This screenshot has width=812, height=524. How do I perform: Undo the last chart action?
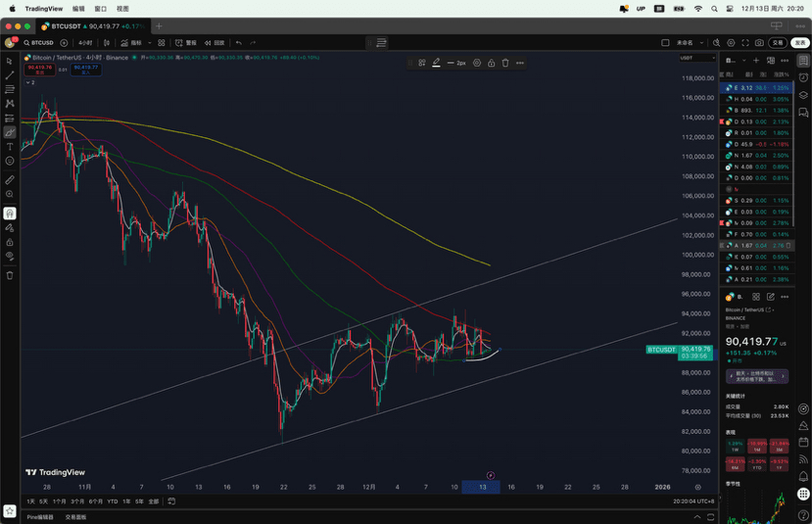pyautogui.click(x=239, y=42)
